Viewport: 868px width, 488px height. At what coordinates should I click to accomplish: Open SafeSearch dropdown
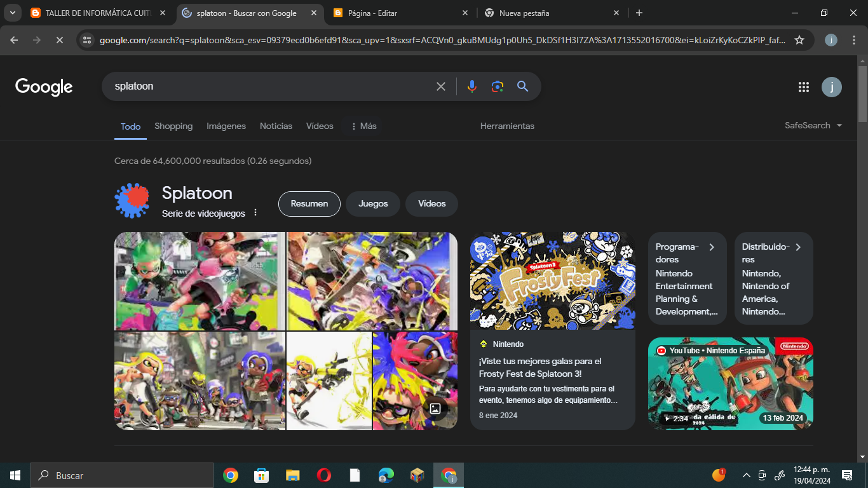(813, 125)
